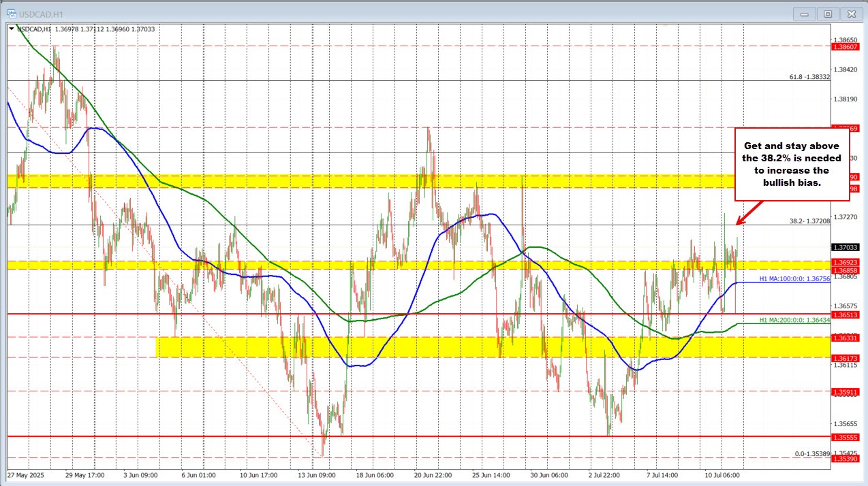
Task: Click the 1.36923 yellow zone price label
Action: (x=847, y=261)
